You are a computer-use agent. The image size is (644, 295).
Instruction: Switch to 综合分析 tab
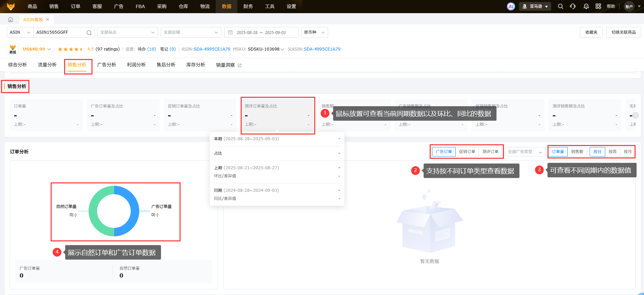[18, 65]
